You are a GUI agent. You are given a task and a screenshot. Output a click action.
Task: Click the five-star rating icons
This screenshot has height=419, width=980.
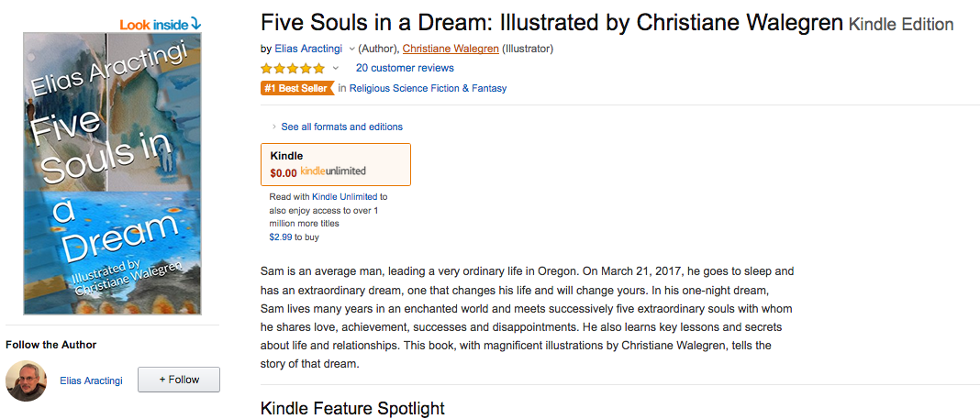pyautogui.click(x=292, y=69)
